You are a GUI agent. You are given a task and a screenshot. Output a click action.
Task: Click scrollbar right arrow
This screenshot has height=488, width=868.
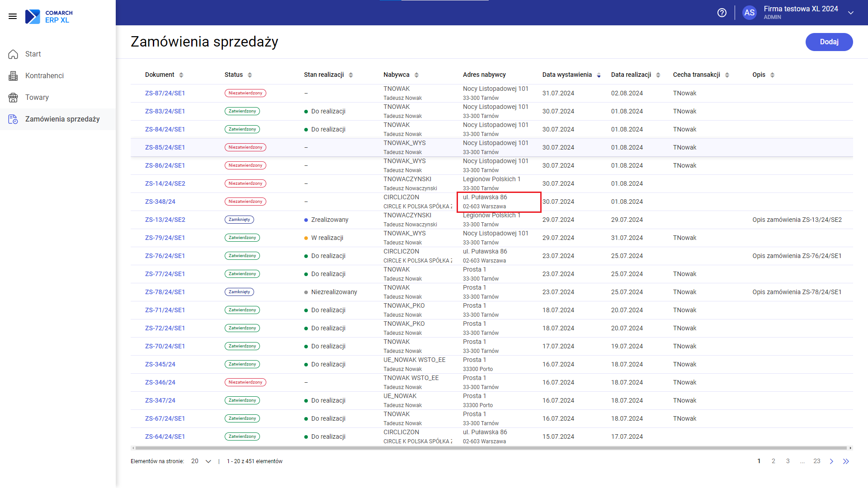850,448
